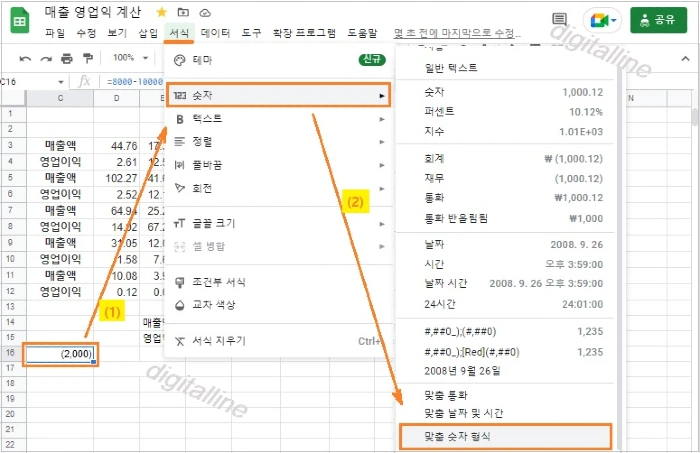Star the 매출 영업익 계산 document
This screenshot has width=700, height=453.
(x=162, y=12)
